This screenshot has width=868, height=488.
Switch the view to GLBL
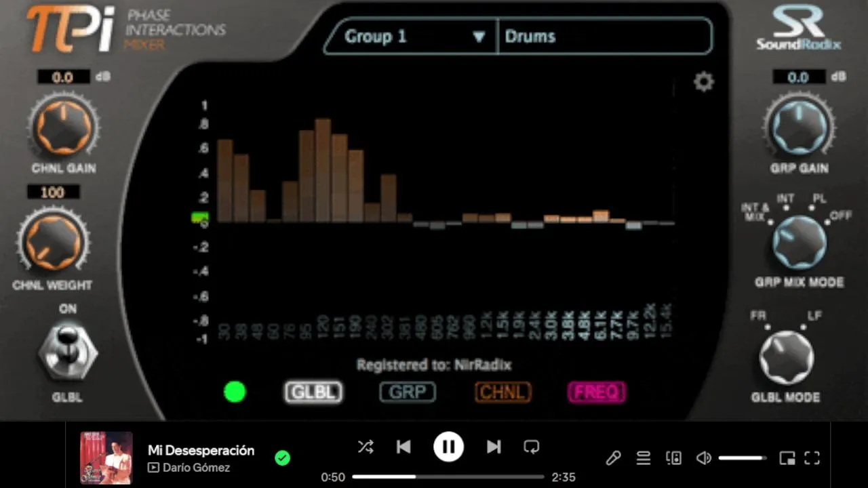pyautogui.click(x=313, y=392)
